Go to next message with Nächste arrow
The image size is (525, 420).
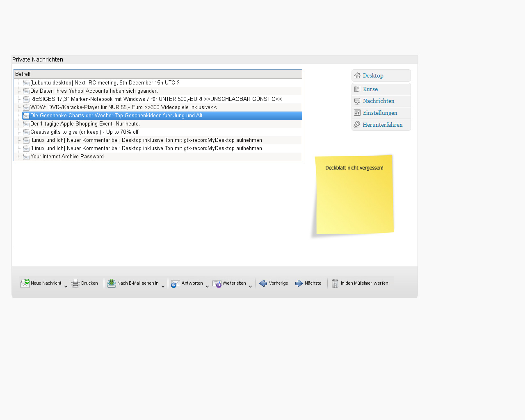click(x=299, y=283)
